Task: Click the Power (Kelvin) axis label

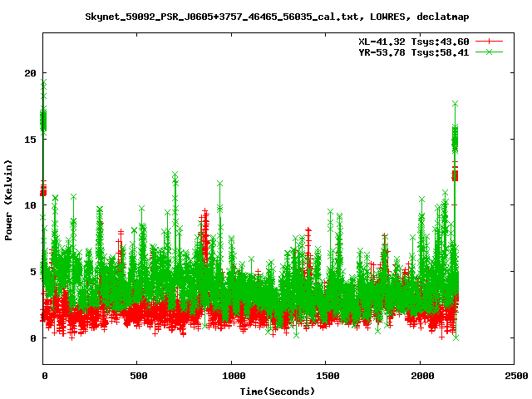Action: [x=8, y=200]
